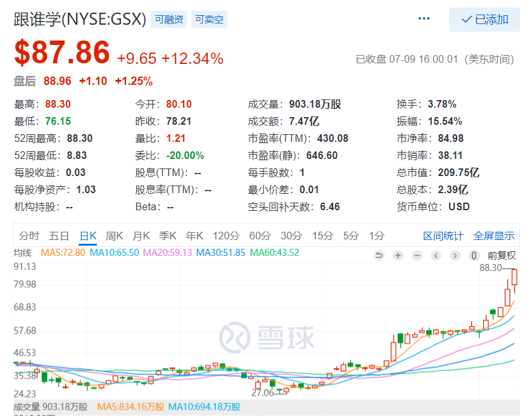The width and height of the screenshot is (532, 416).
Task: Zoom out the chart with minus icon
Action: [x=417, y=256]
